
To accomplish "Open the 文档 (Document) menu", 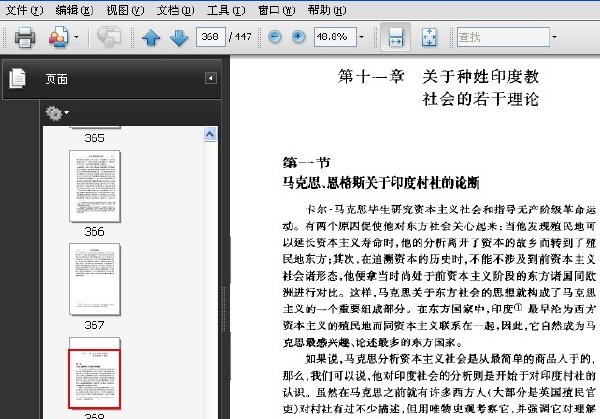I will pos(175,10).
